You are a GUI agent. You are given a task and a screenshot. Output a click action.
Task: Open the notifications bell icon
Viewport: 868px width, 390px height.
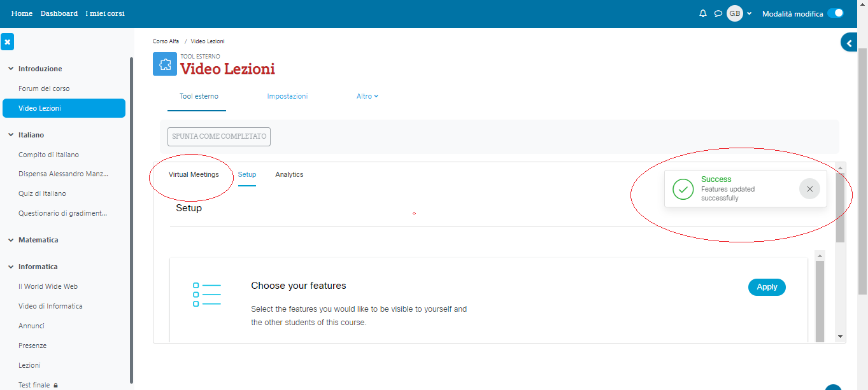(x=703, y=13)
